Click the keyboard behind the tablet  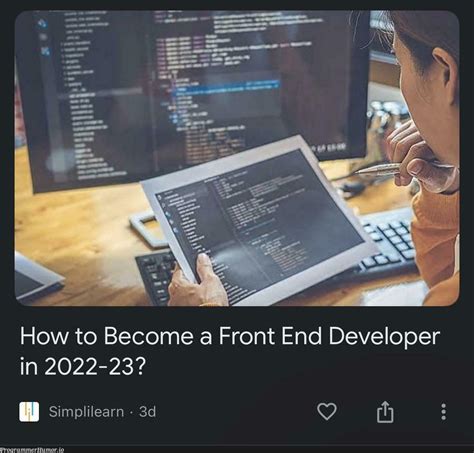pyautogui.click(x=388, y=238)
